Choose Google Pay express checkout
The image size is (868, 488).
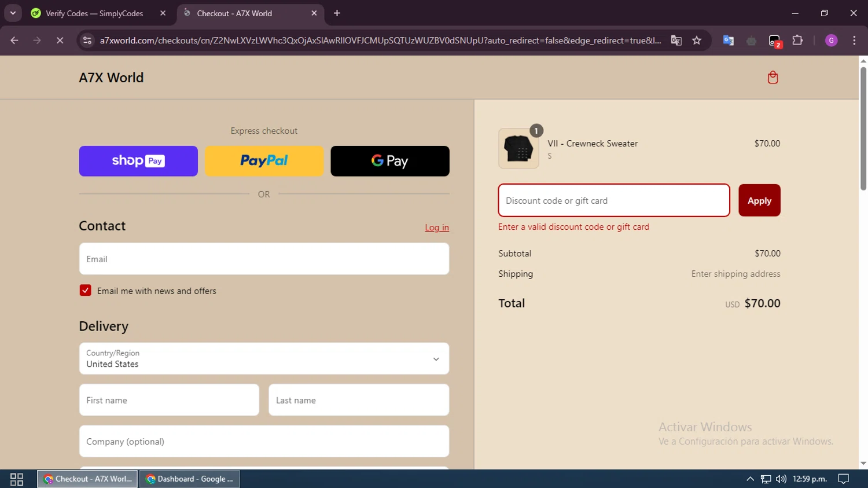[x=390, y=161]
